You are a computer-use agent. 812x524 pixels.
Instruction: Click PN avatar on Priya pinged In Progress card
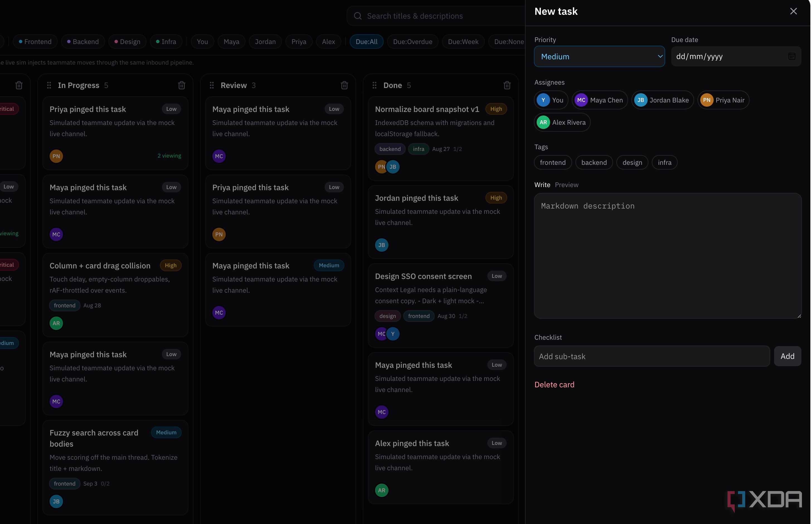coord(56,156)
